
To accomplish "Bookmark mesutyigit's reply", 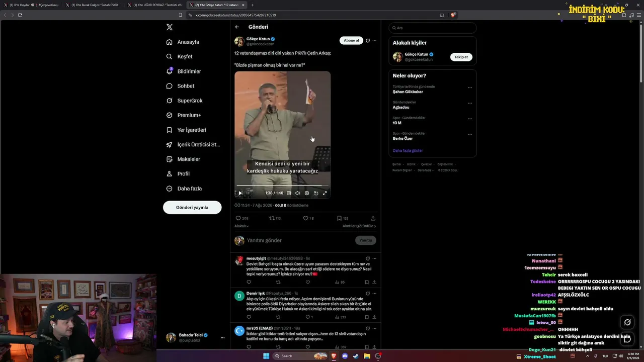I will pos(367,282).
